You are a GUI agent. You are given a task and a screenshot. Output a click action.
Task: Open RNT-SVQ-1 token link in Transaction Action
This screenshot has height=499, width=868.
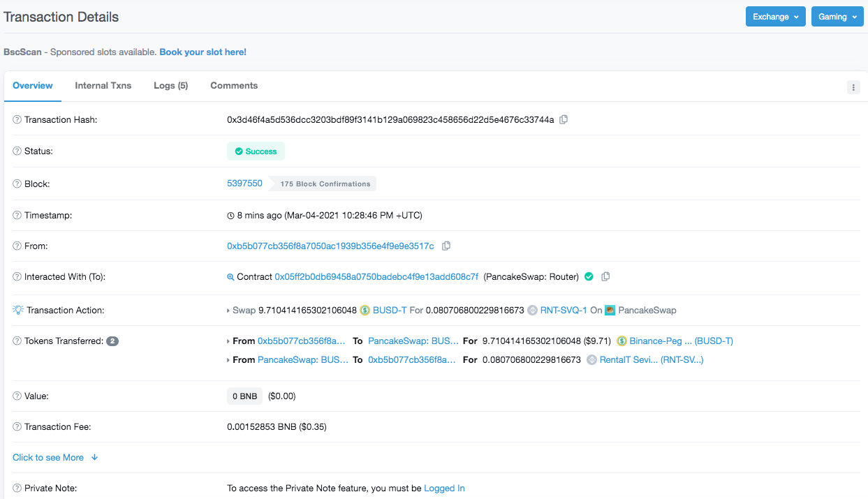point(564,310)
